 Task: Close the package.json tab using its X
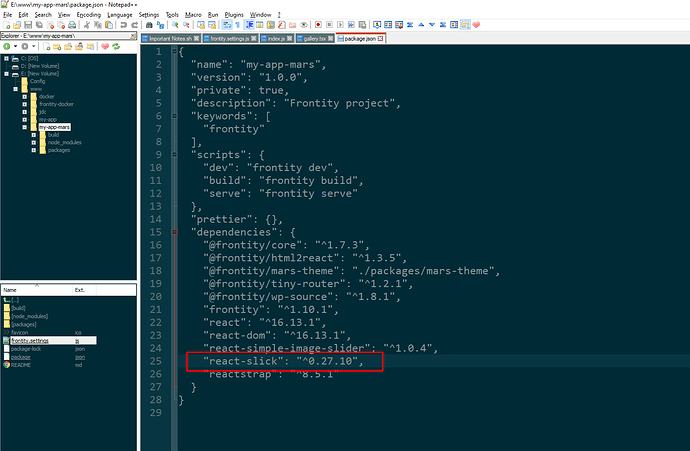click(380, 38)
